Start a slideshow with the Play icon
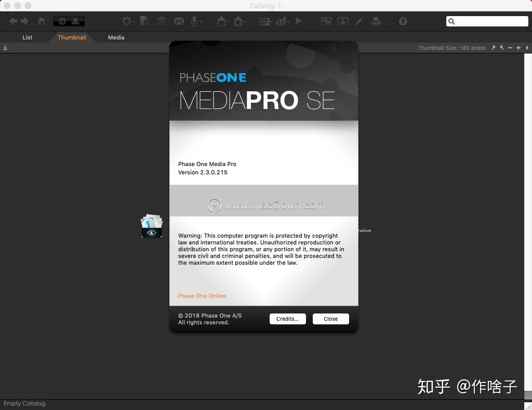 click(298, 21)
